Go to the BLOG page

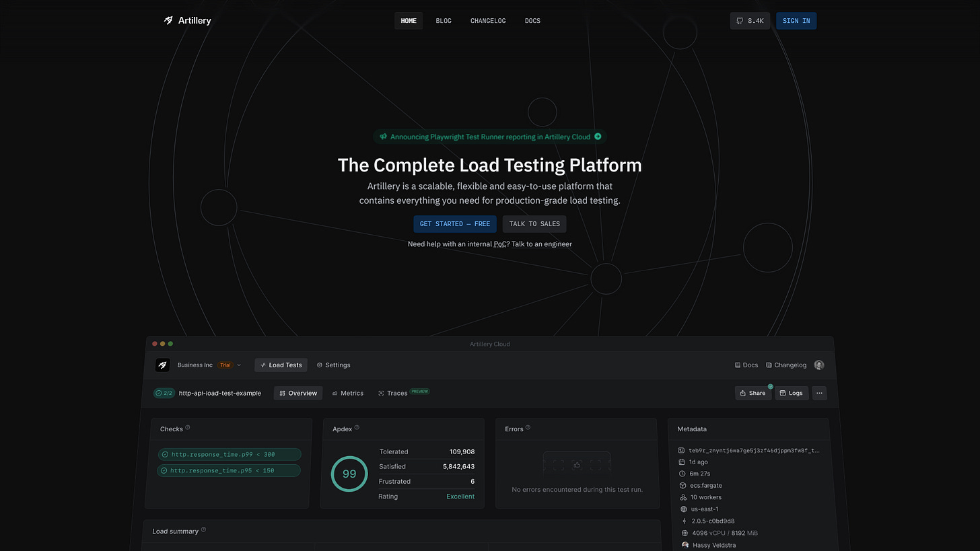[444, 21]
